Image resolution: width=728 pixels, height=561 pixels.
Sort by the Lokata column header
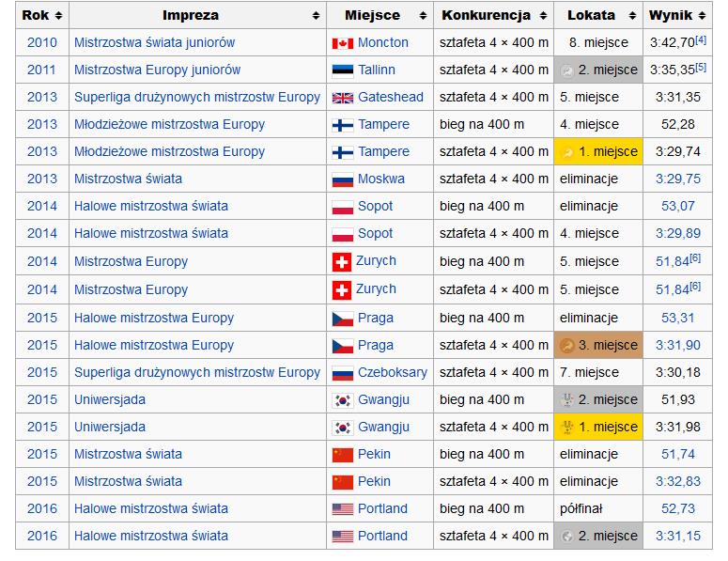pyautogui.click(x=632, y=16)
